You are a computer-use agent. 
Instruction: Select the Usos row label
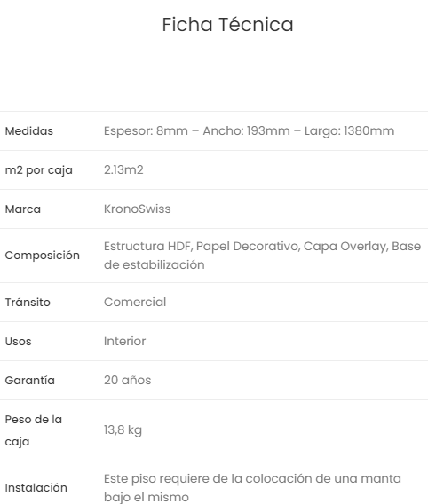coord(19,342)
